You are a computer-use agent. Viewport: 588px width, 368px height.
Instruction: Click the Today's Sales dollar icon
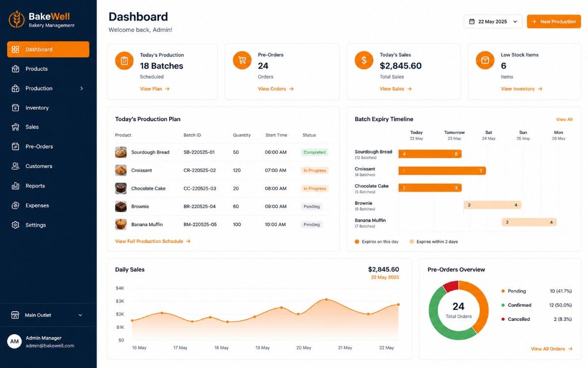coord(364,60)
